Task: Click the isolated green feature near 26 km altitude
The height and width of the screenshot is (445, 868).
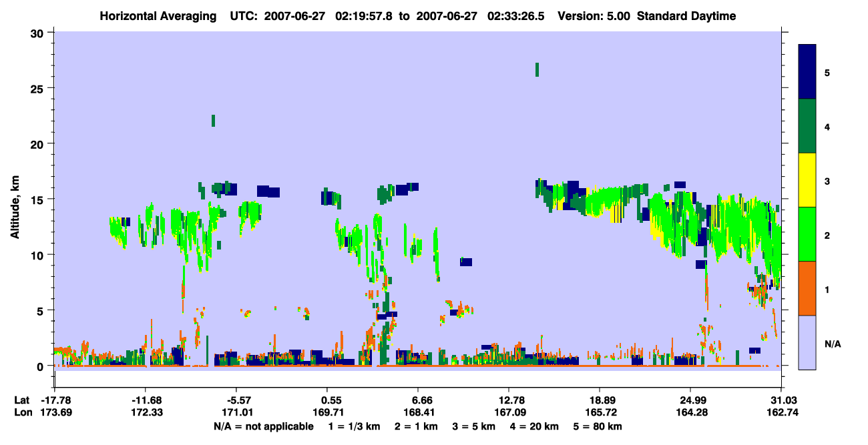Action: click(x=537, y=69)
